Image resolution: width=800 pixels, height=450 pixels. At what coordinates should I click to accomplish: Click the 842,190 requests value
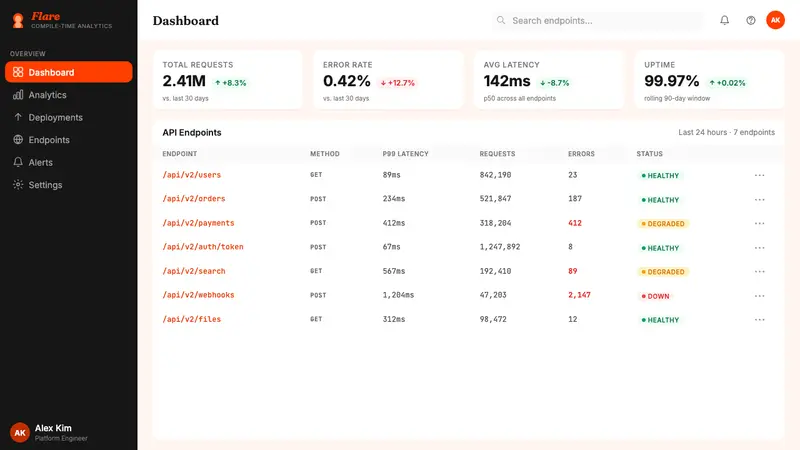click(x=495, y=174)
